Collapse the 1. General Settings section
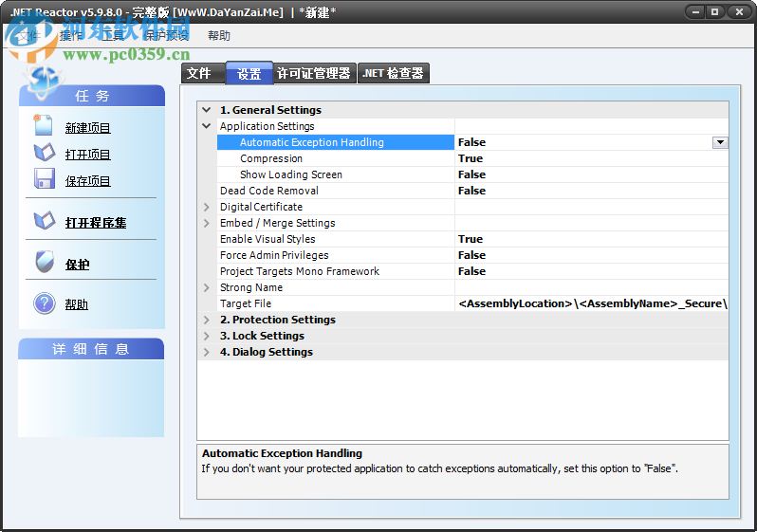Image resolution: width=757 pixels, height=532 pixels. point(207,110)
